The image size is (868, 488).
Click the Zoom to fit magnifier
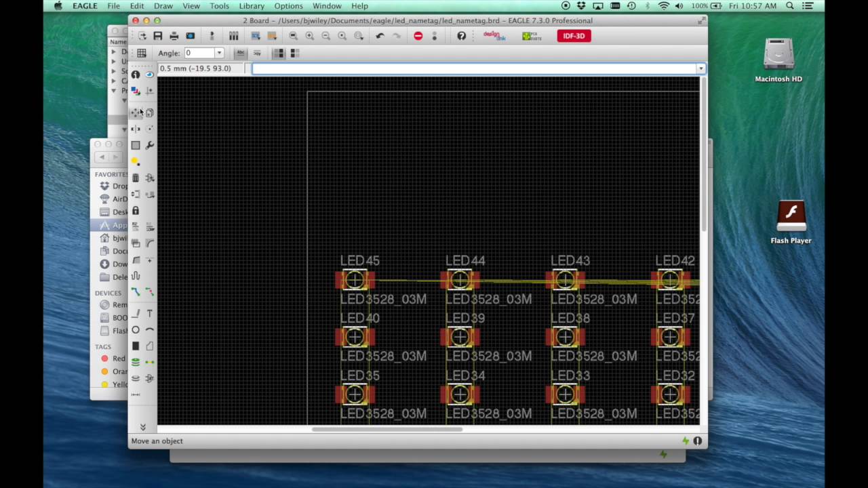pos(294,36)
